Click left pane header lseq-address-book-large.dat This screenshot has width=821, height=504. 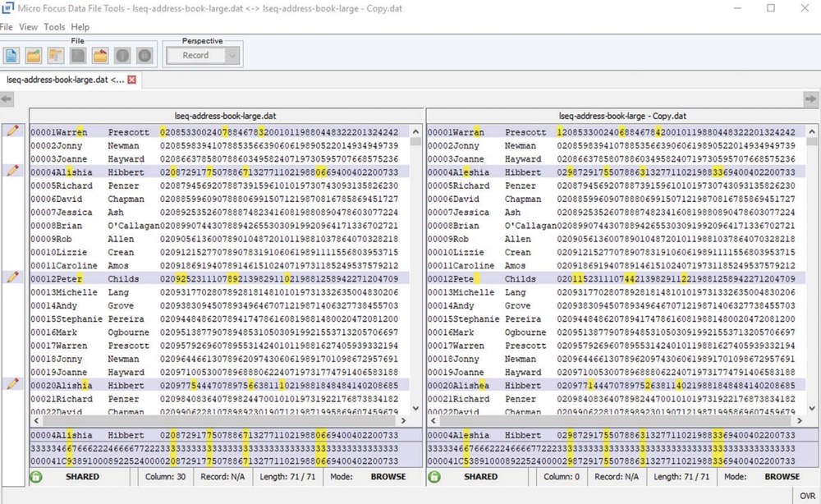click(226, 116)
